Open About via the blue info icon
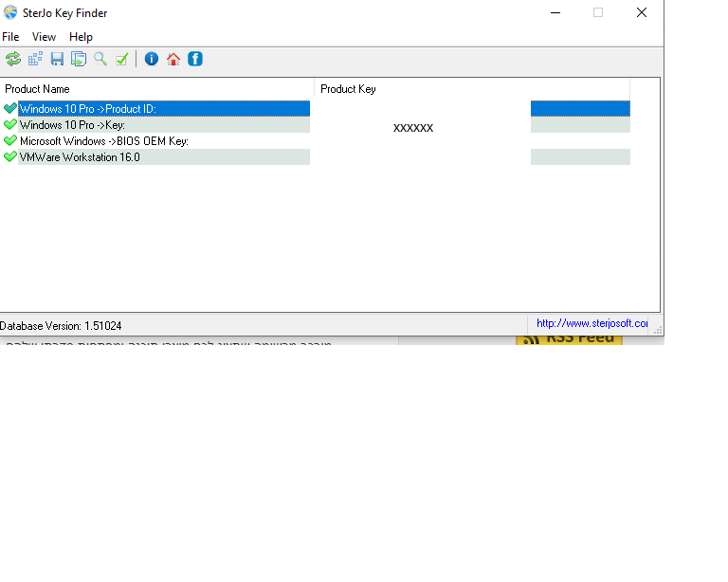728x582 pixels. coord(152,59)
